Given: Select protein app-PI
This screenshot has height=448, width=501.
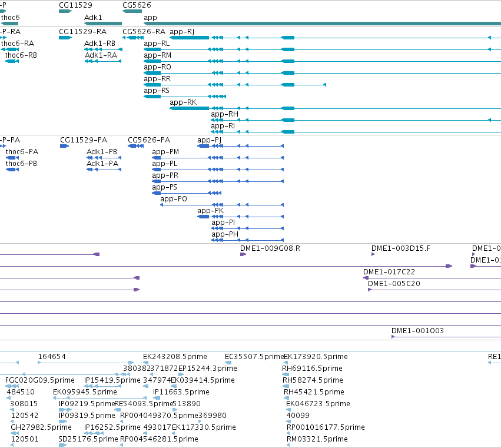Looking at the screenshot, I should pyautogui.click(x=223, y=223).
